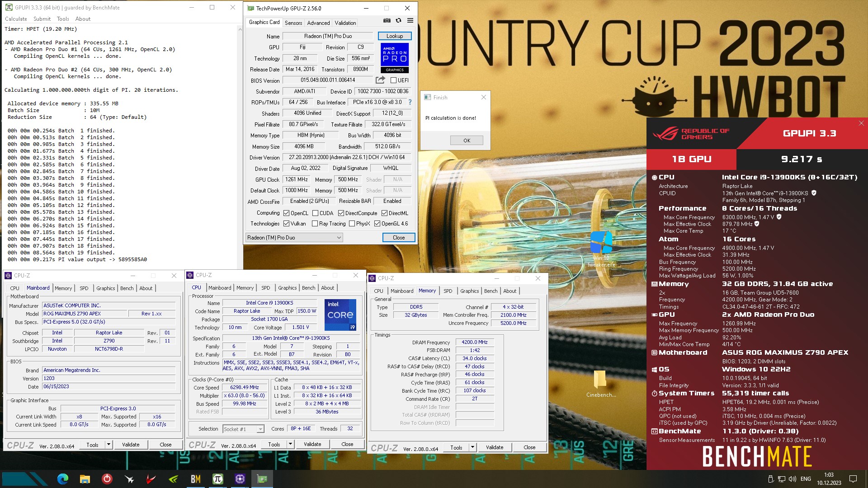This screenshot has width=868, height=488.
Task: Click the red power icon on taskbar
Action: (x=107, y=479)
